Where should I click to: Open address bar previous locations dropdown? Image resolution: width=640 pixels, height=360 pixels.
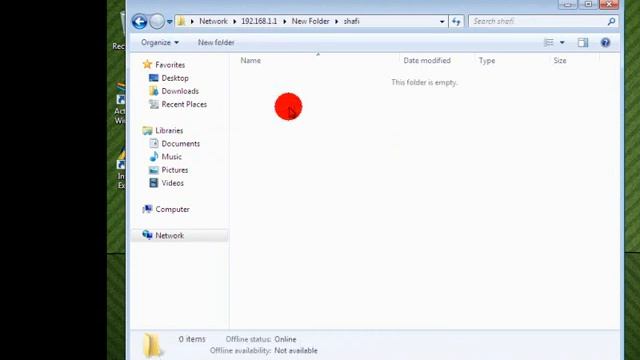point(442,22)
